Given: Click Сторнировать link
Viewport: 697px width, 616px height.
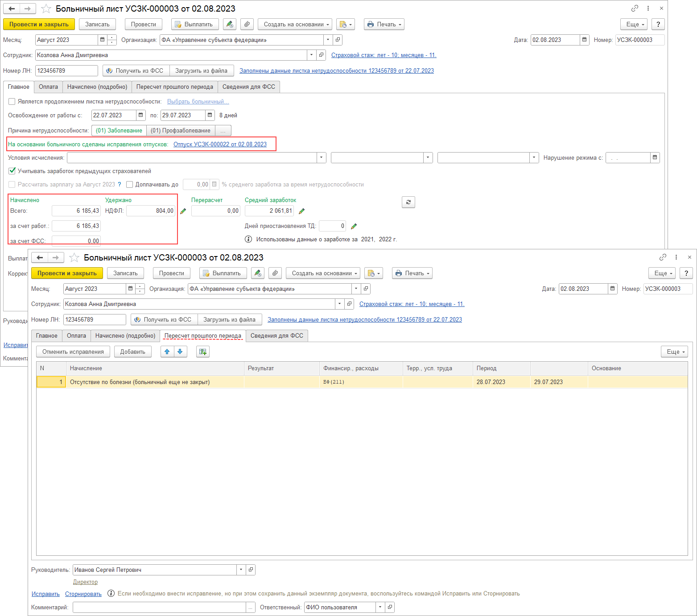Looking at the screenshot, I should [83, 594].
